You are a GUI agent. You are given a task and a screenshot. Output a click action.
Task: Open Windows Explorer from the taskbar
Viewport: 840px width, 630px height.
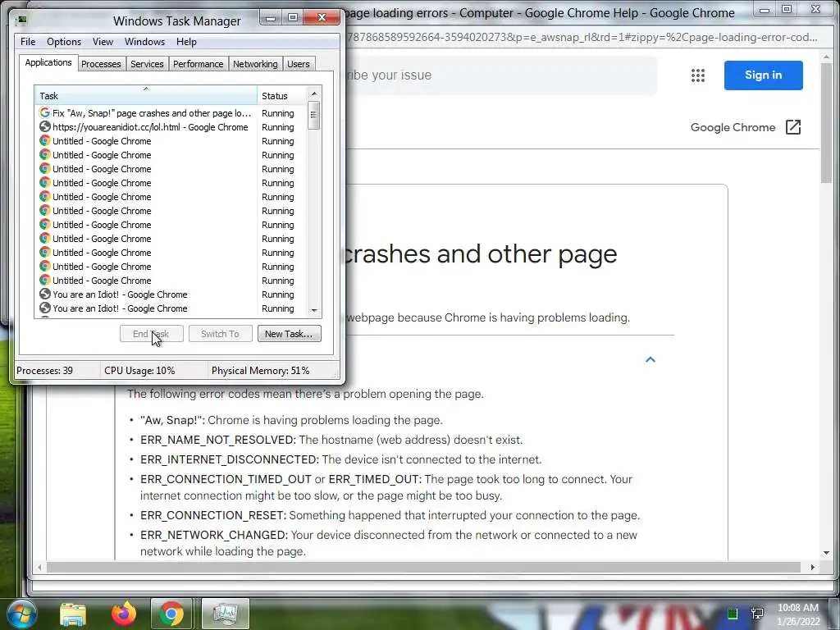pos(73,614)
